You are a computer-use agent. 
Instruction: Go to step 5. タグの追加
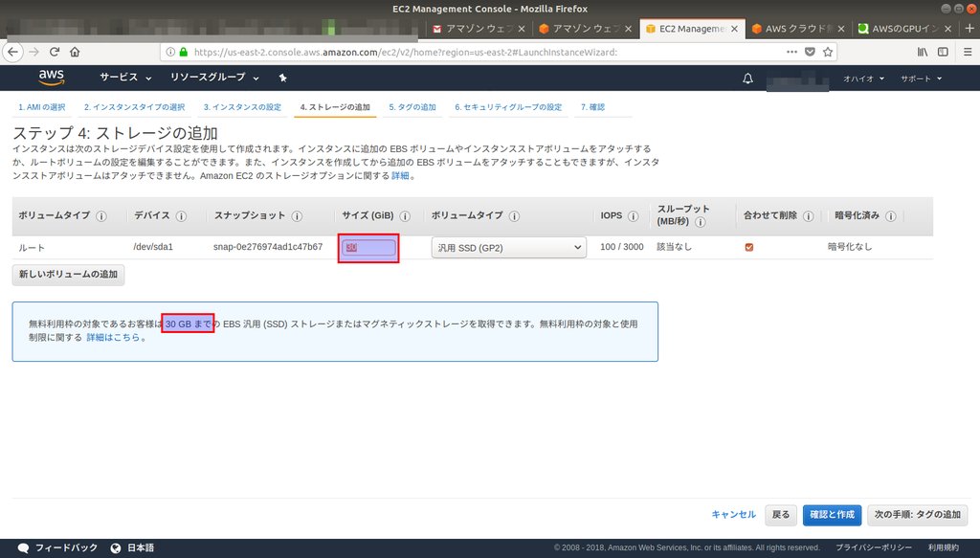point(412,107)
